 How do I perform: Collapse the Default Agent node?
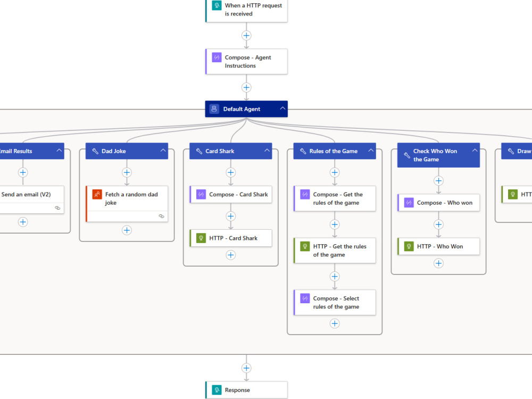click(x=282, y=108)
